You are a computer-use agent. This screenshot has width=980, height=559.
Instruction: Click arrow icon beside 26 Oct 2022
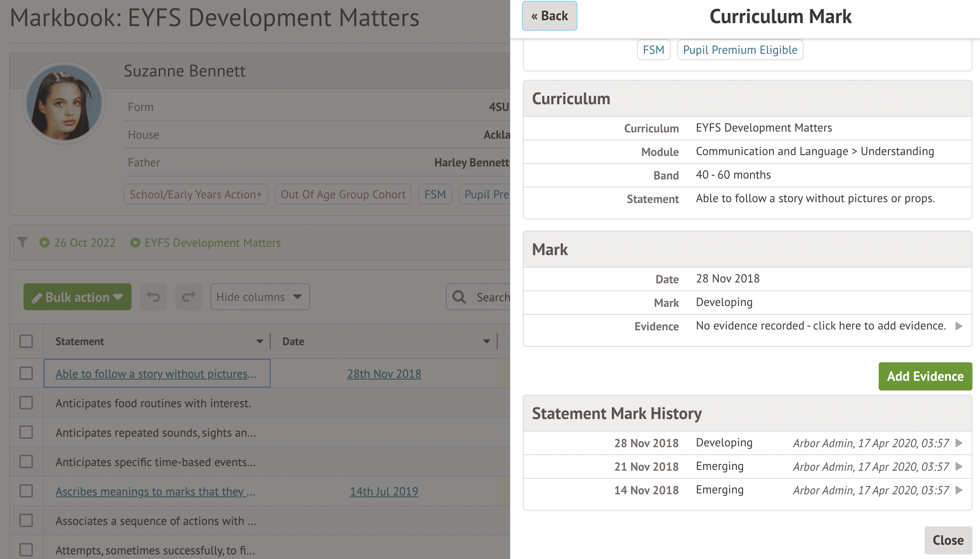point(44,243)
